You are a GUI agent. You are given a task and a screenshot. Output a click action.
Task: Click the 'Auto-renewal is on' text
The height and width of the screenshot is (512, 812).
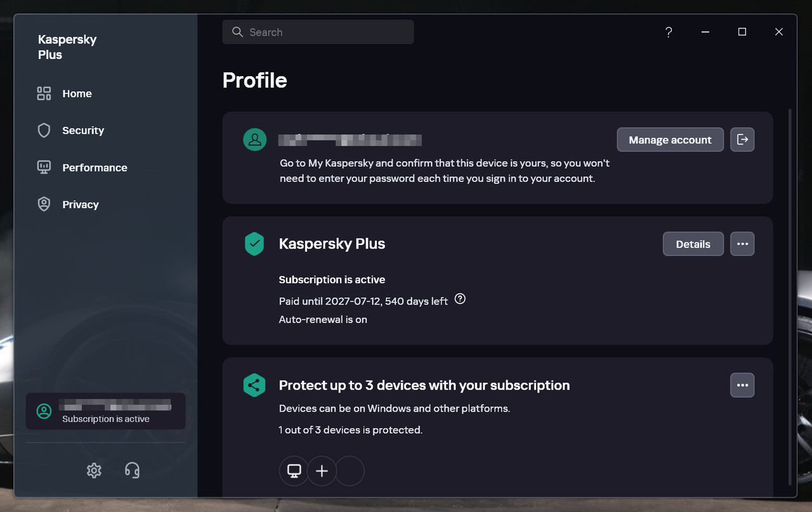click(323, 320)
